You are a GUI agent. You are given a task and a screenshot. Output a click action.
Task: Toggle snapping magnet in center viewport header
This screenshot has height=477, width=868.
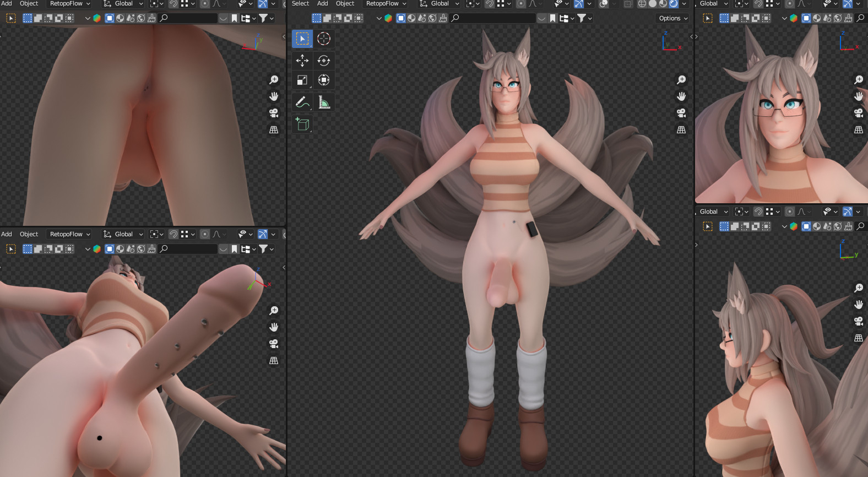[x=490, y=4]
